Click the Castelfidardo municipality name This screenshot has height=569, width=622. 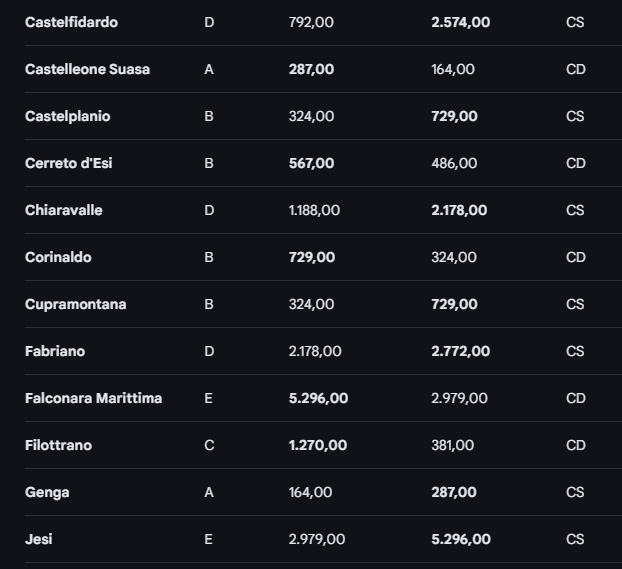[x=71, y=22]
